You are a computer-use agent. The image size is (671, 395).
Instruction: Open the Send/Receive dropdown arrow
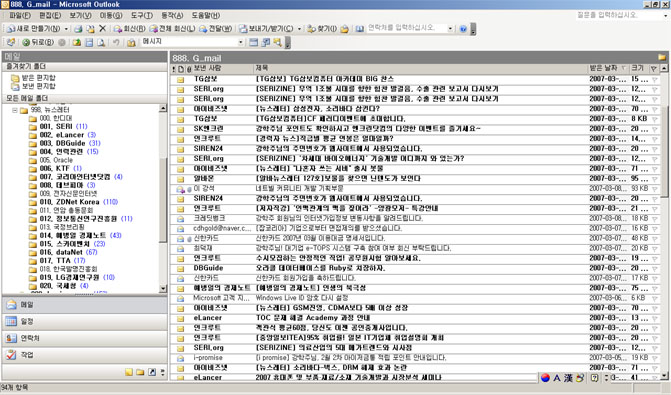[299, 29]
